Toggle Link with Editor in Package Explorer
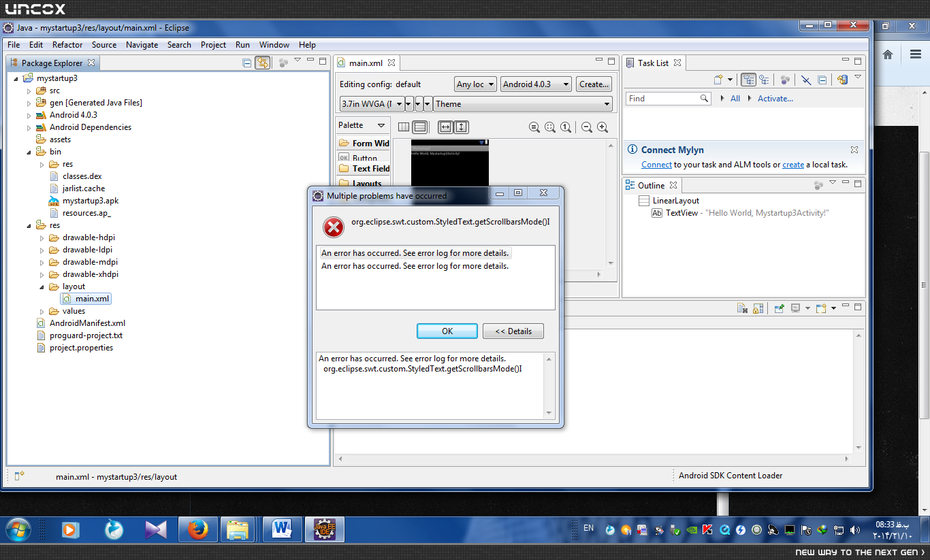Image resolution: width=930 pixels, height=560 pixels. click(262, 63)
